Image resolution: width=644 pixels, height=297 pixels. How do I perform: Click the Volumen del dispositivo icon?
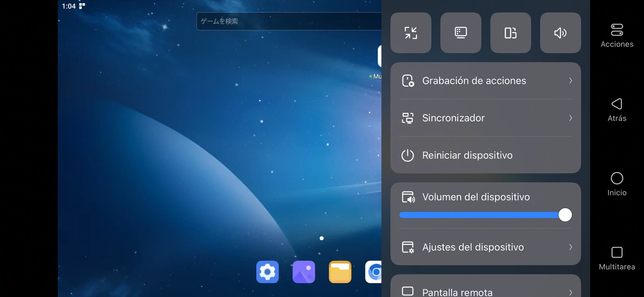point(408,197)
